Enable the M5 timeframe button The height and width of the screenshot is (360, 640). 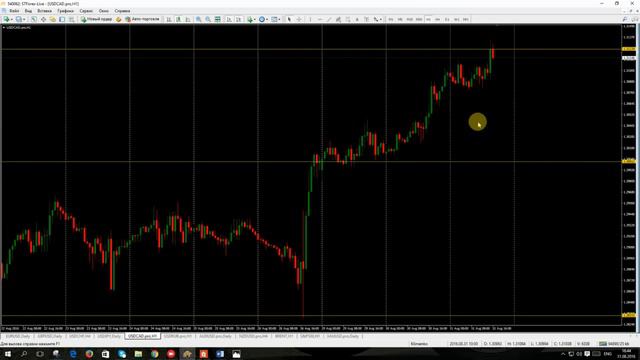[x=400, y=19]
